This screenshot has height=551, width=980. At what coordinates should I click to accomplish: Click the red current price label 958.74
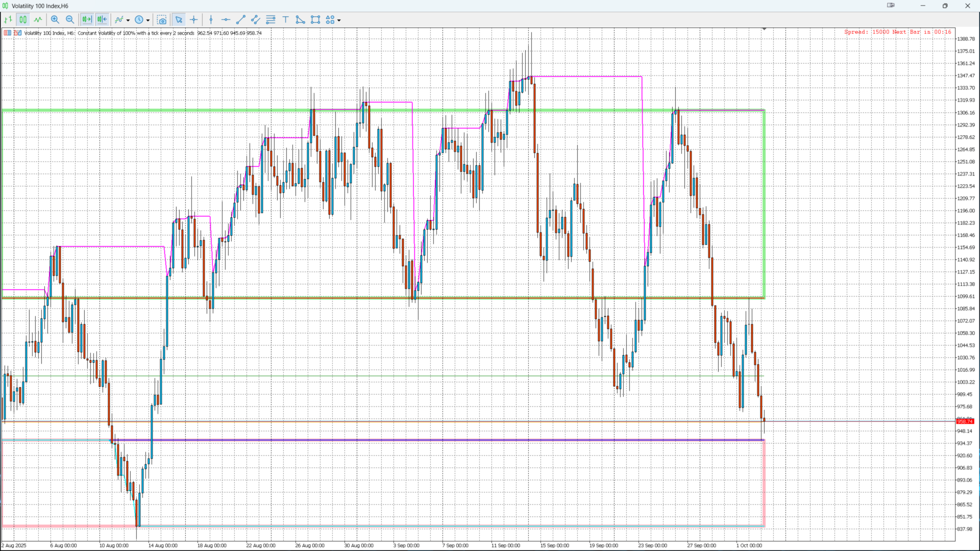965,421
